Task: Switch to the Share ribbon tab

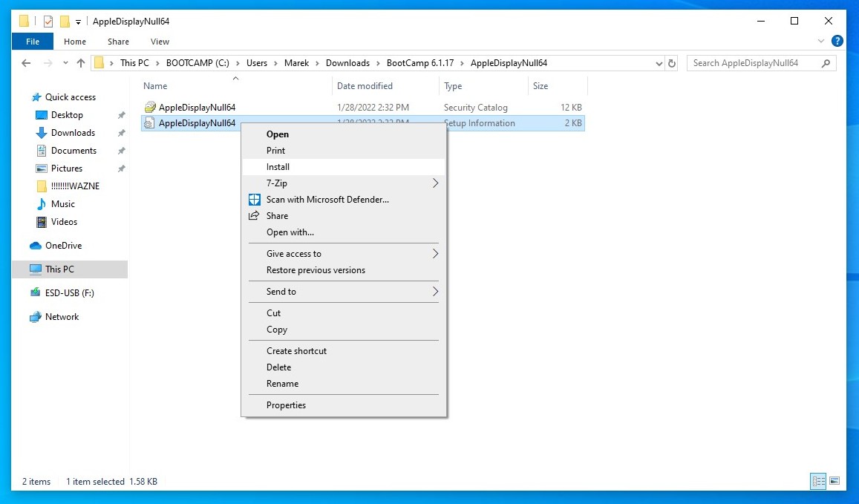Action: tap(118, 42)
